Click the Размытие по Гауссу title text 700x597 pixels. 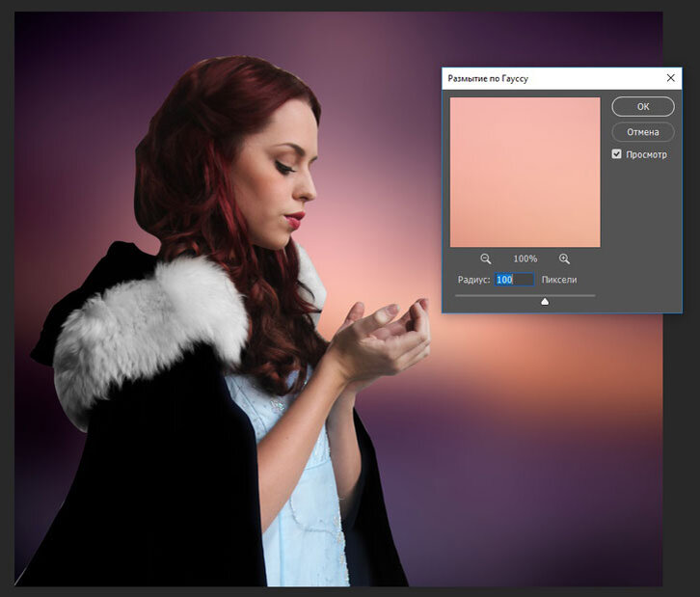[488, 78]
